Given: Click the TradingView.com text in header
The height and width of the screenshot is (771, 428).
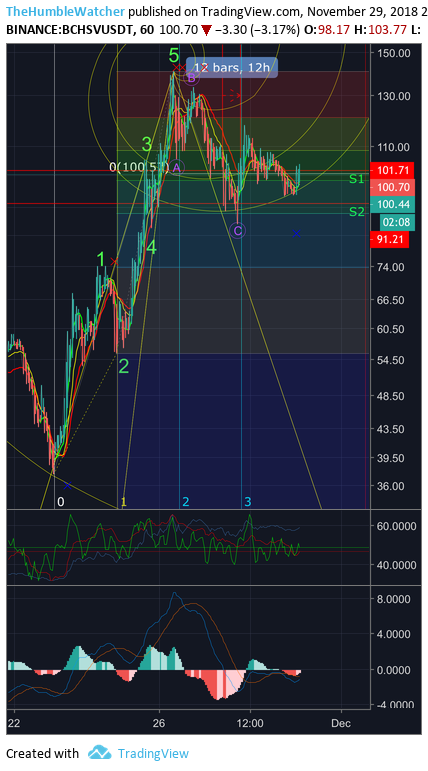Looking at the screenshot, I should [251, 11].
